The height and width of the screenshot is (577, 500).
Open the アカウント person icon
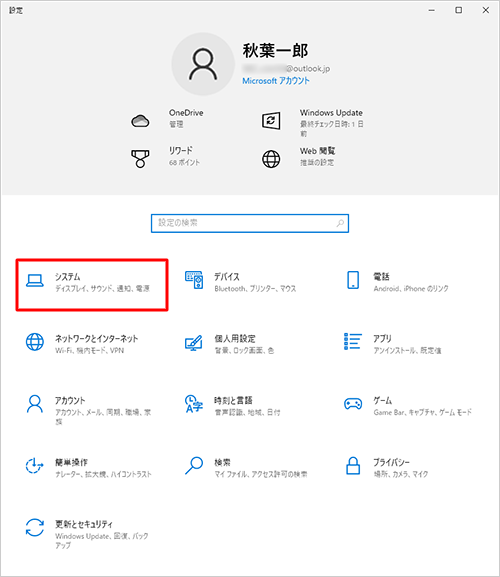pos(35,404)
